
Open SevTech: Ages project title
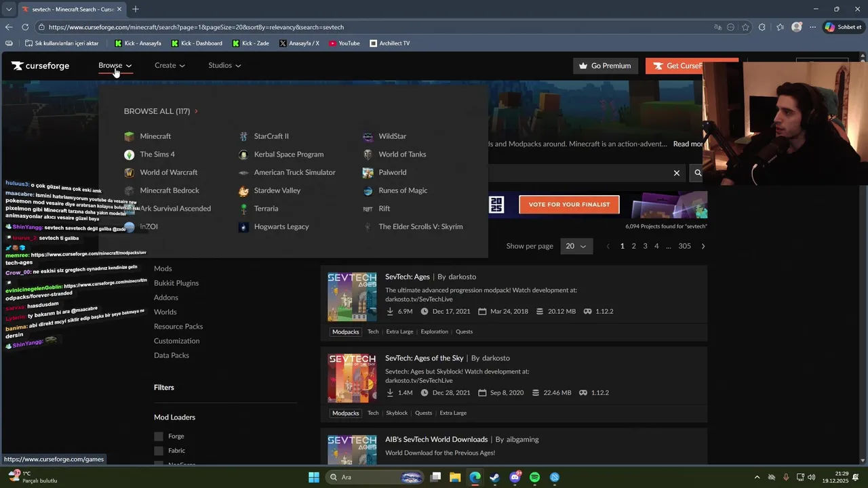tap(408, 277)
